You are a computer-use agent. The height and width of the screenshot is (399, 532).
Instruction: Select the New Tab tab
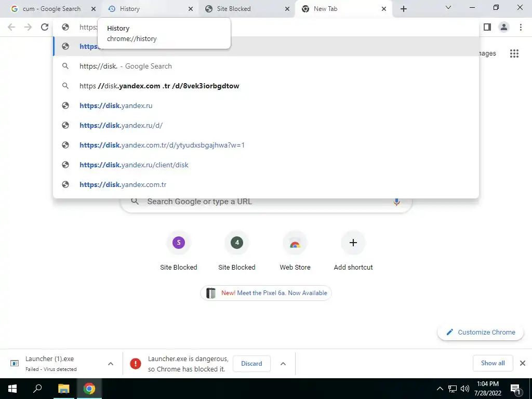343,9
